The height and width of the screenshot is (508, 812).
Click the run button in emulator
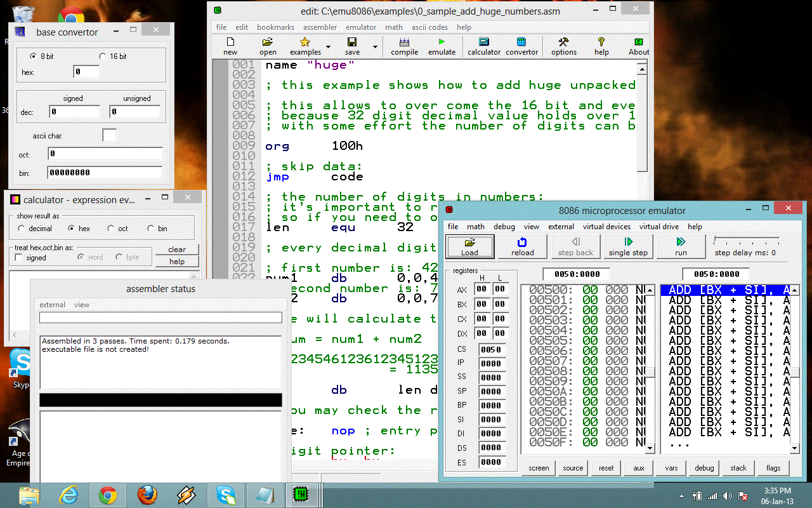(681, 246)
